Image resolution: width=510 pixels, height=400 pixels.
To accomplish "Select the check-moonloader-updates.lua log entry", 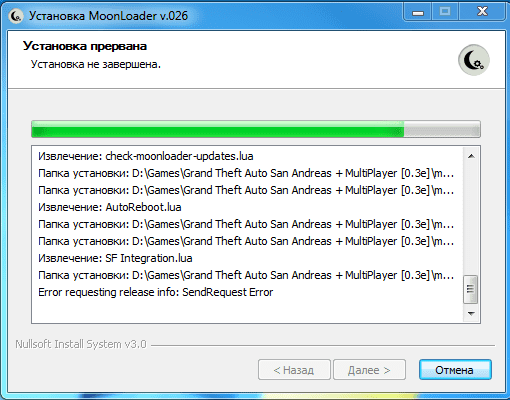I will coord(146,156).
